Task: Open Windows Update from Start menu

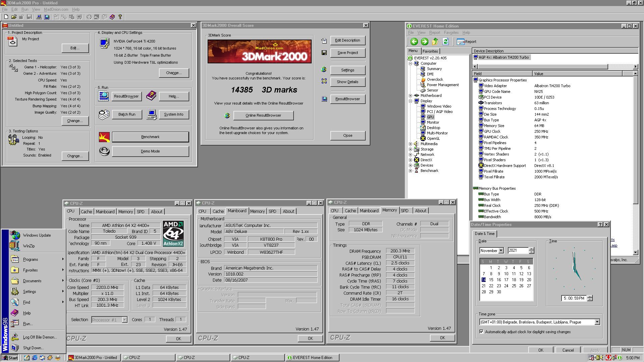Action: (37, 235)
